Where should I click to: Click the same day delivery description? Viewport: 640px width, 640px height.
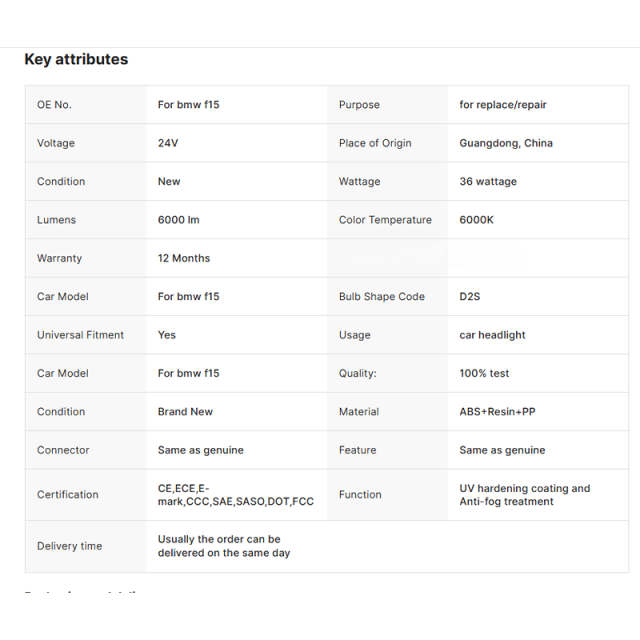[224, 546]
